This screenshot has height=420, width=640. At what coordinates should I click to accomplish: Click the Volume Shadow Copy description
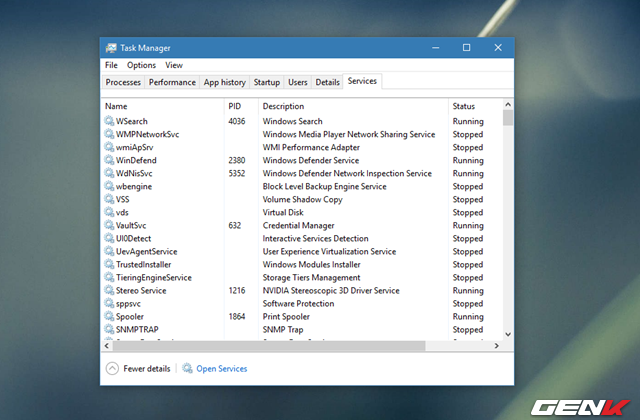point(302,200)
